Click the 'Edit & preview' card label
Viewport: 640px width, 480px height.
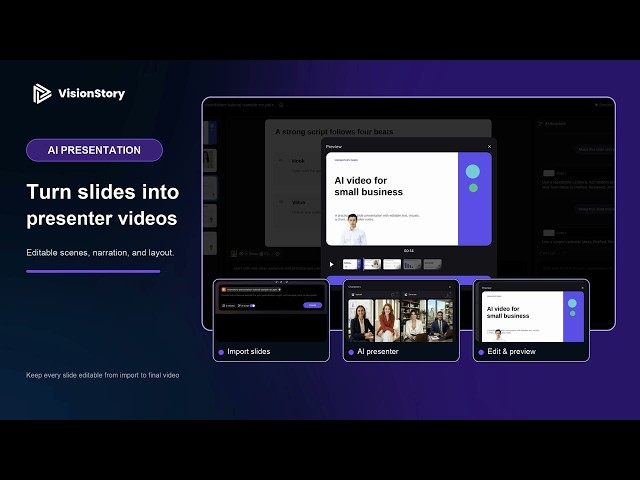[511, 351]
